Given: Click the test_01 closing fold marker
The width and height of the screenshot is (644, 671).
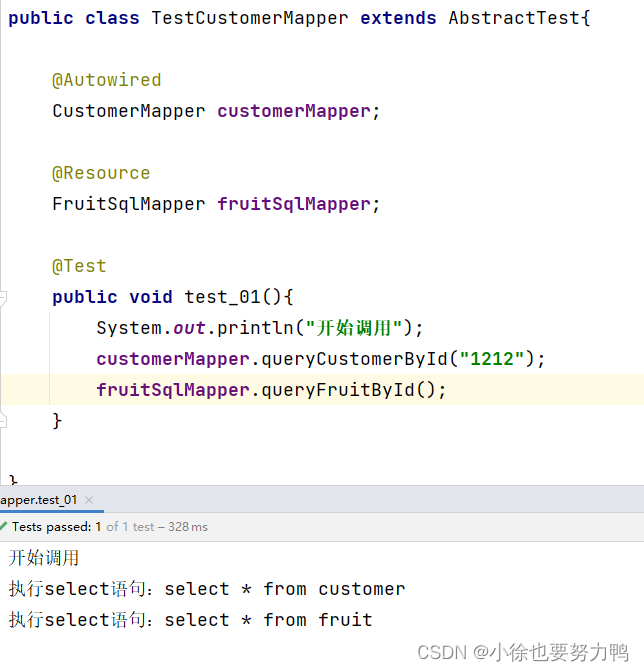Looking at the screenshot, I should tap(3, 421).
